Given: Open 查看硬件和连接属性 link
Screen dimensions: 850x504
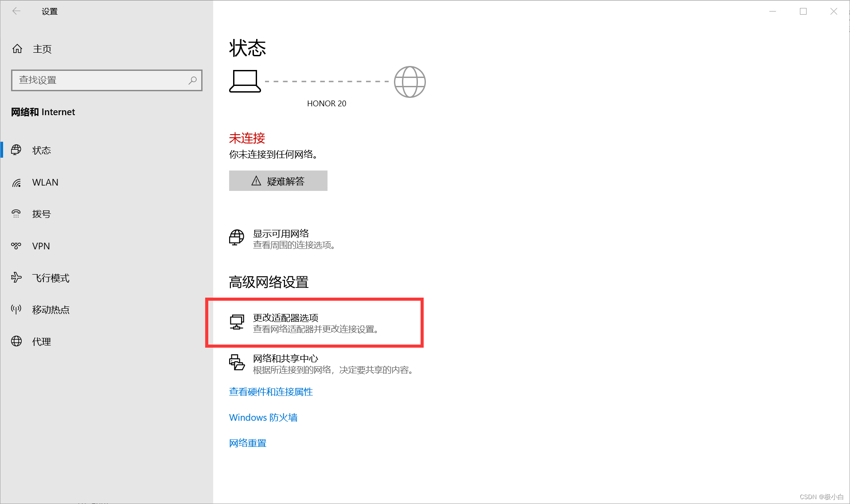Looking at the screenshot, I should [x=270, y=392].
